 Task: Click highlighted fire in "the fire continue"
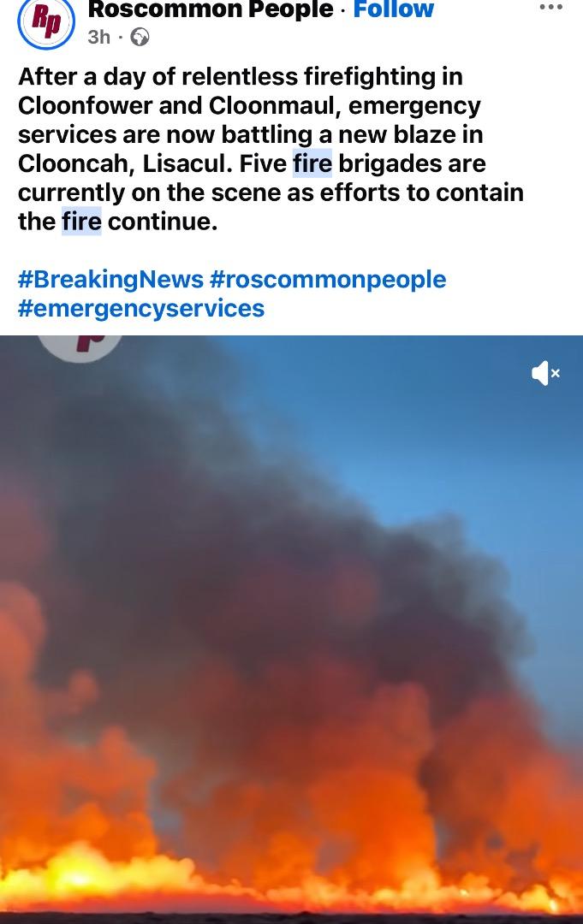point(81,221)
